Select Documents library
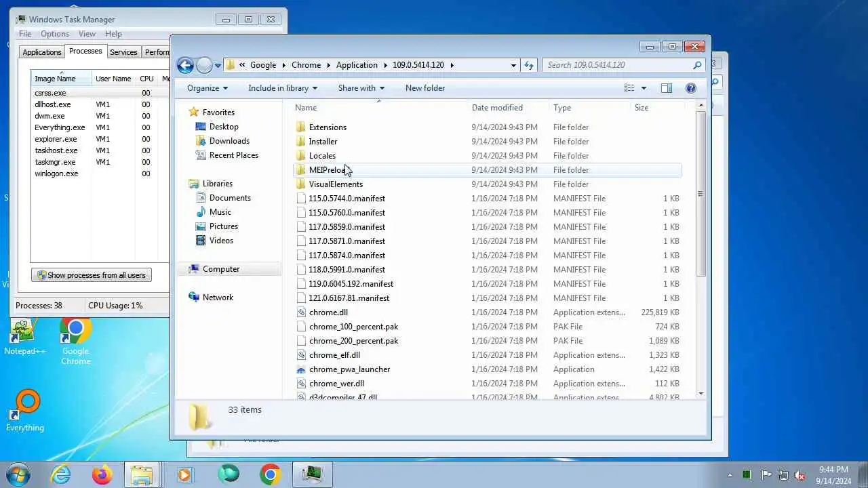This screenshot has width=868, height=488. coord(230,198)
